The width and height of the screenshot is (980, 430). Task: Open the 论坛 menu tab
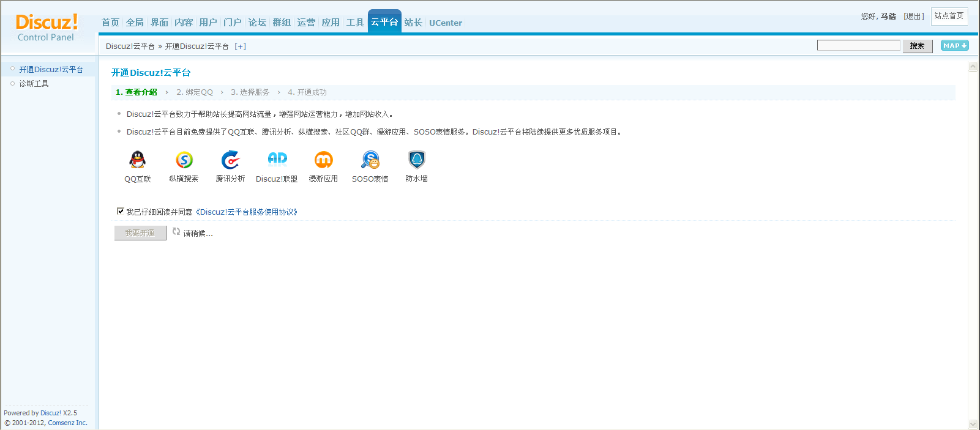[257, 23]
